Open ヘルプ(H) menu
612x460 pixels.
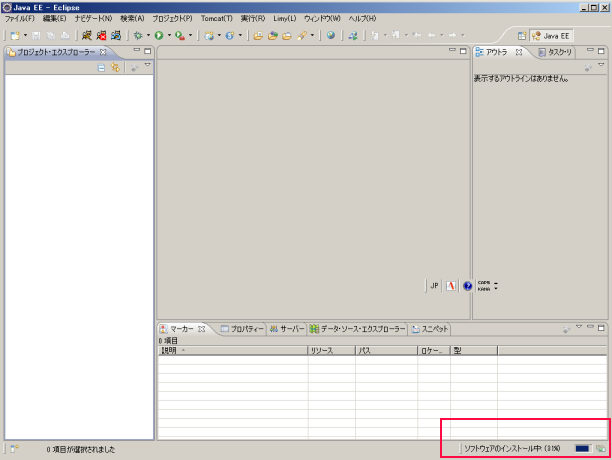point(362,18)
